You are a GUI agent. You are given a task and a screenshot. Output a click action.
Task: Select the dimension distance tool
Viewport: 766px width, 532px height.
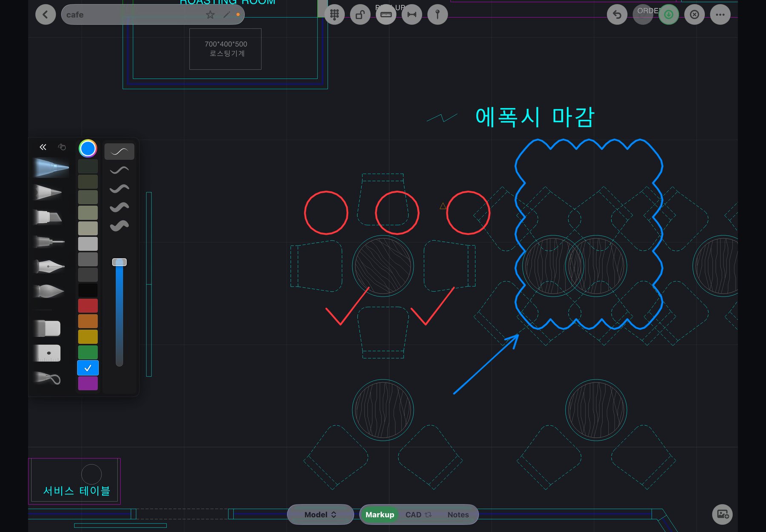(412, 15)
